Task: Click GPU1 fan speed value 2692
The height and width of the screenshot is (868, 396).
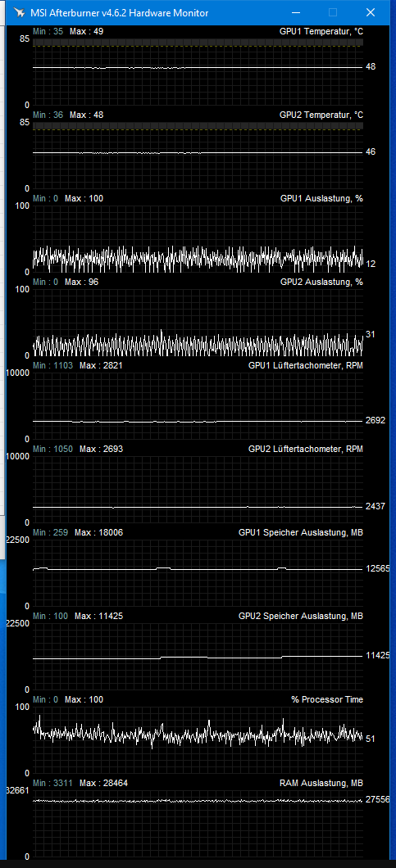Action: (376, 421)
